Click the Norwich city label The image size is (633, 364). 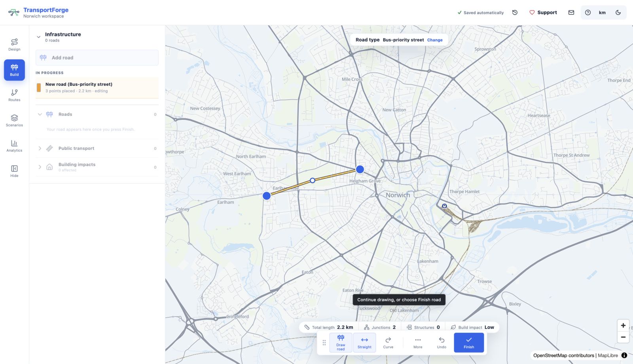[398, 195]
